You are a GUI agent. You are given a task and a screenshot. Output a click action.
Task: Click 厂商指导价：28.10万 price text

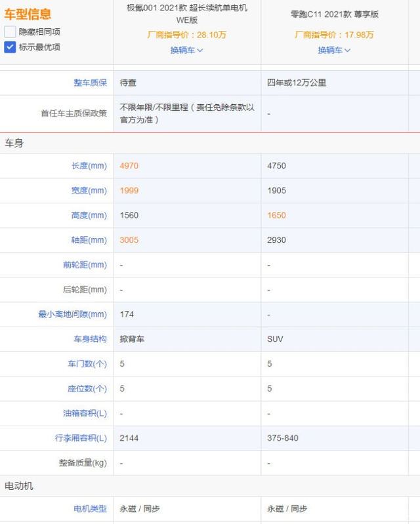click(x=186, y=35)
